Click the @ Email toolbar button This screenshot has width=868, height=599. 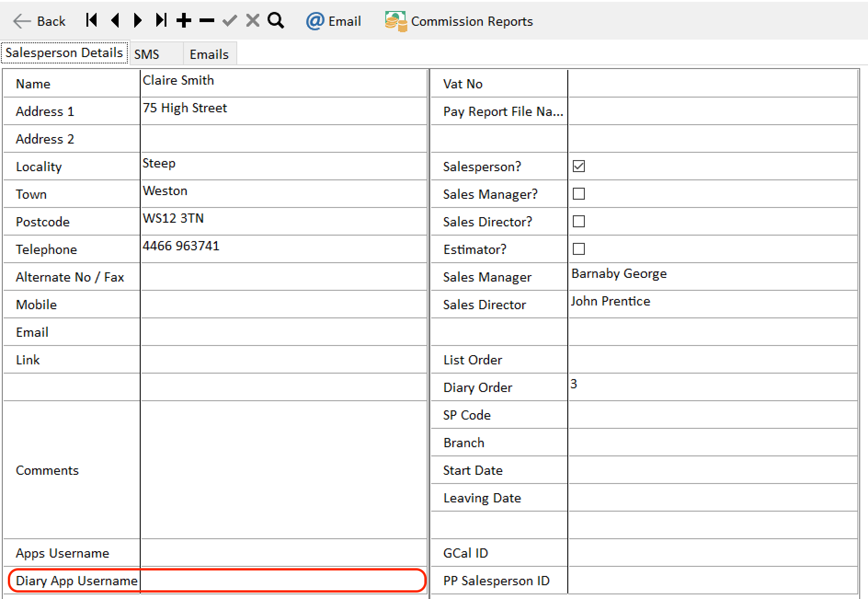point(333,21)
